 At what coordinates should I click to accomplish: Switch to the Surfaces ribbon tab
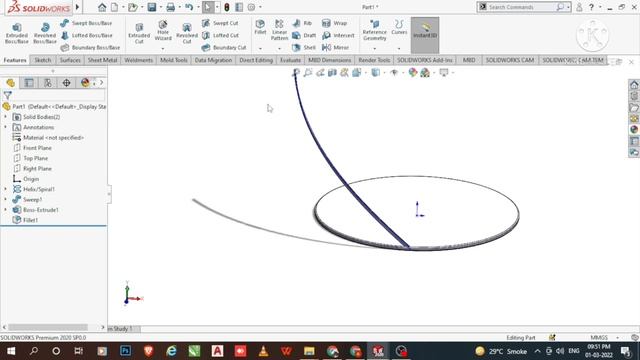coord(70,60)
